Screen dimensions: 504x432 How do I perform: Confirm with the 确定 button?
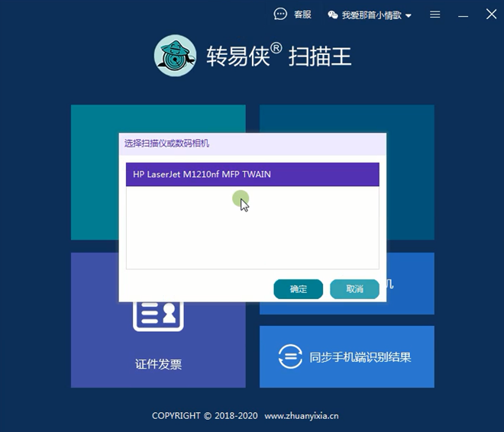(x=298, y=289)
